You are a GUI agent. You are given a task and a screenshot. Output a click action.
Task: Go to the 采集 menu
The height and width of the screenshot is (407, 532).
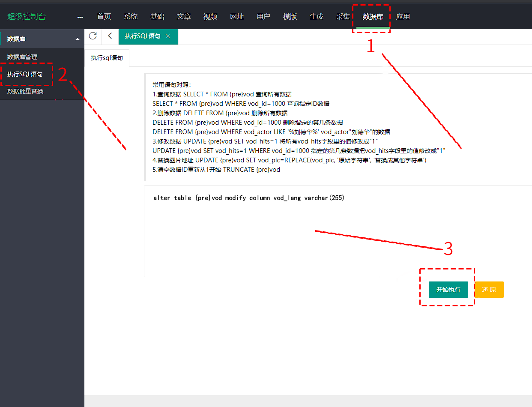coord(343,17)
